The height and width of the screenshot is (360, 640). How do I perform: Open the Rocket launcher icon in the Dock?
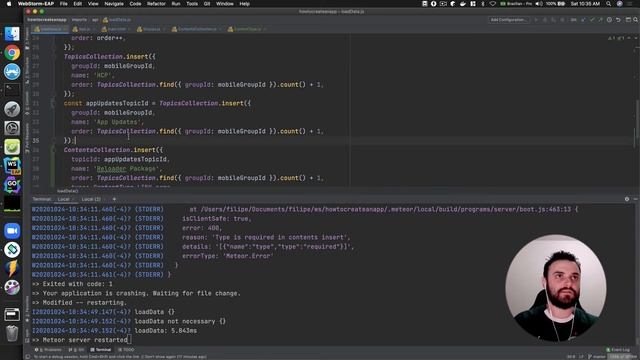(x=12, y=109)
